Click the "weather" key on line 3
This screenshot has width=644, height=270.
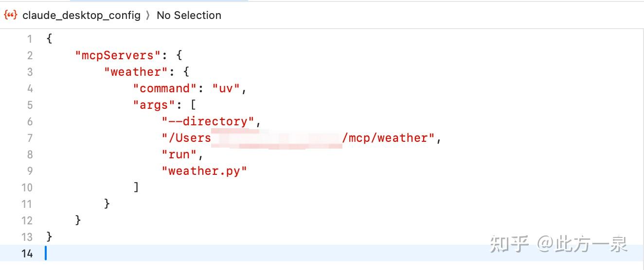click(x=136, y=72)
